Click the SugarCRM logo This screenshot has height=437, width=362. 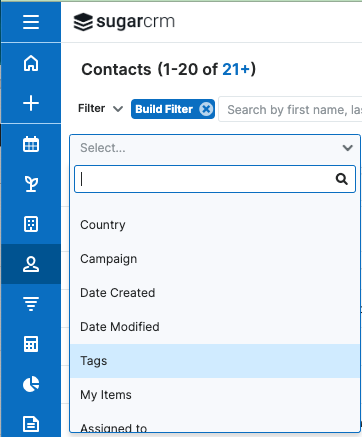[124, 22]
